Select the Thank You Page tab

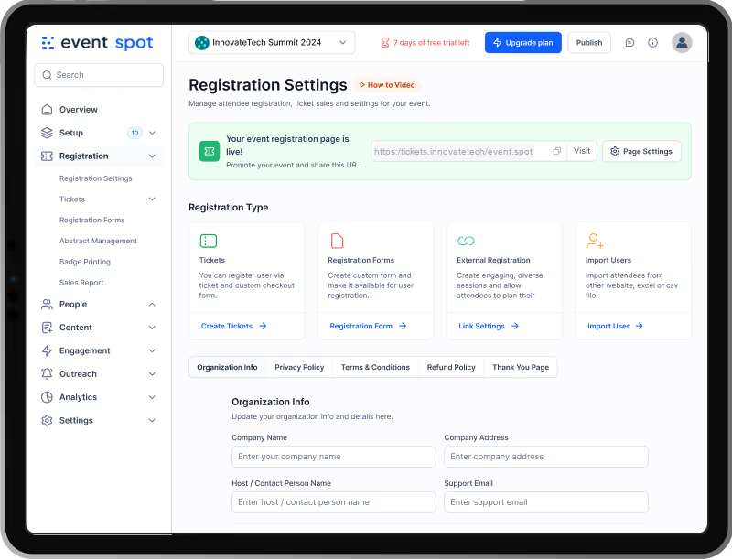point(521,367)
